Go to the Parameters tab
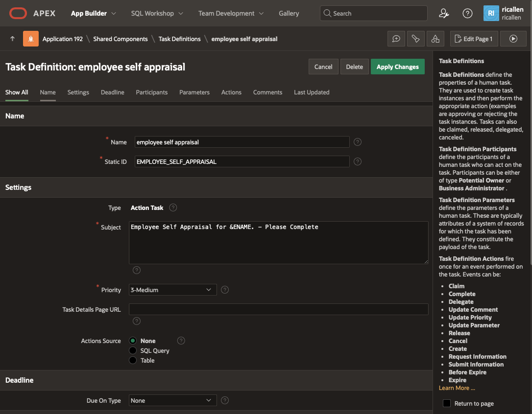Image resolution: width=532 pixels, height=414 pixels. pyautogui.click(x=194, y=92)
